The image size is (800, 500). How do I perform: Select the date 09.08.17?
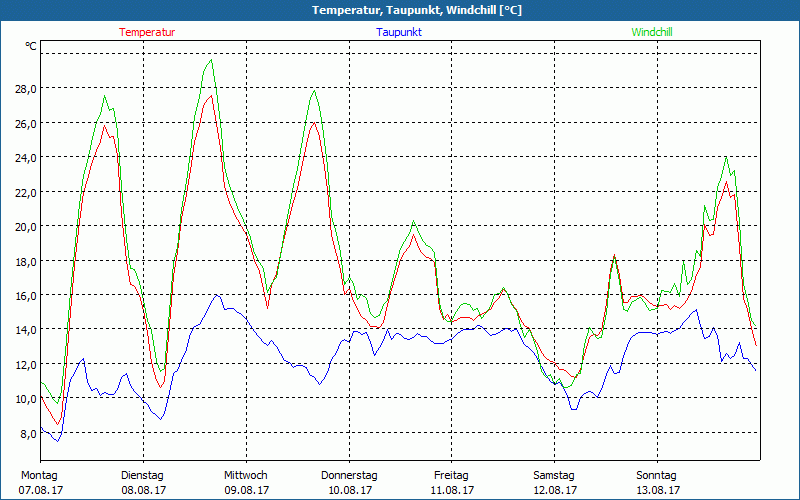tap(246, 490)
